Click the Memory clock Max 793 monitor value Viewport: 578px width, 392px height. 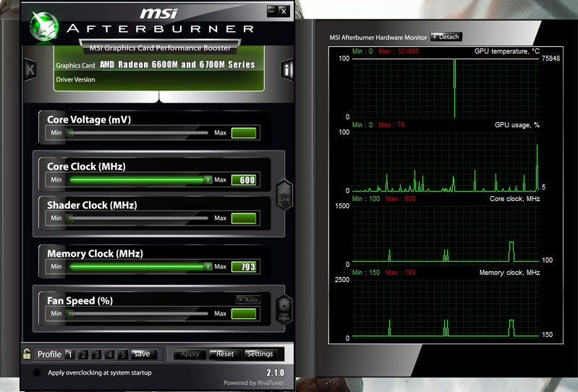click(401, 272)
